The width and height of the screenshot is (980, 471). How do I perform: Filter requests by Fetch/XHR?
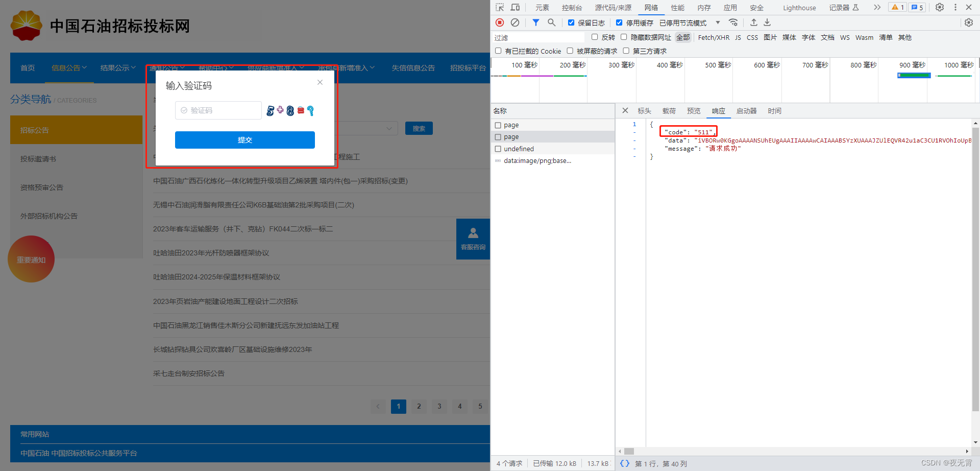(714, 37)
